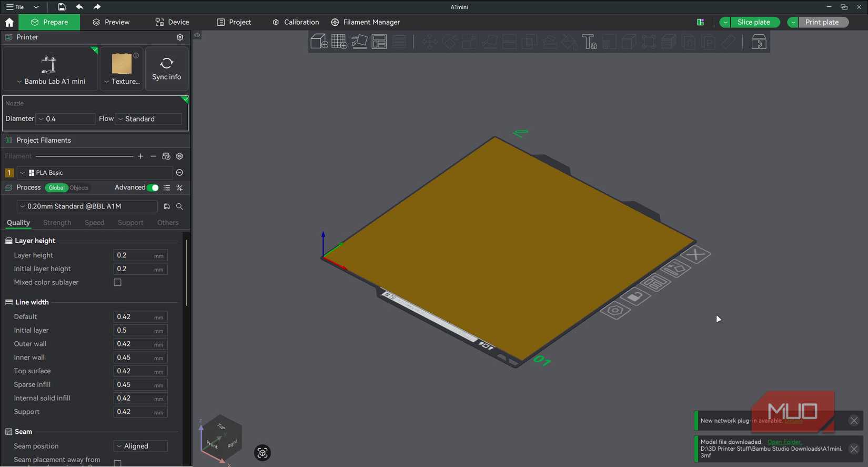Click the compare presets icon
The height and width of the screenshot is (467, 868).
[x=179, y=188]
